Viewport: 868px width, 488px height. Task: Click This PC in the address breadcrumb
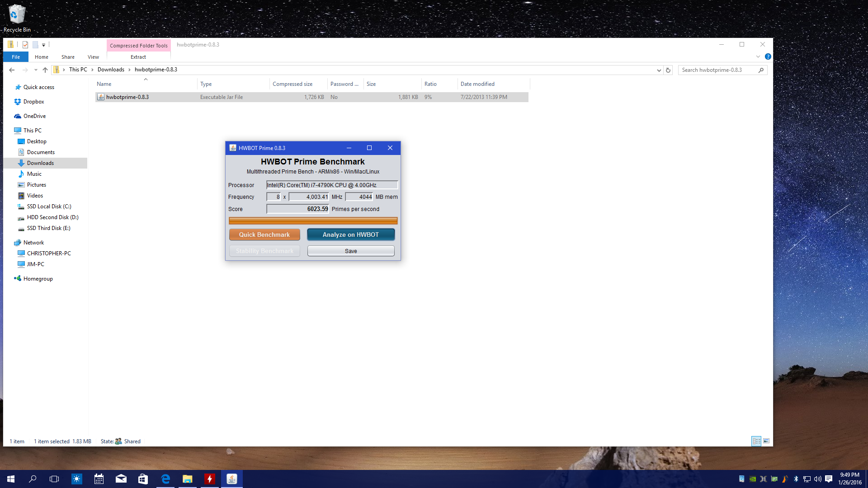(x=78, y=70)
